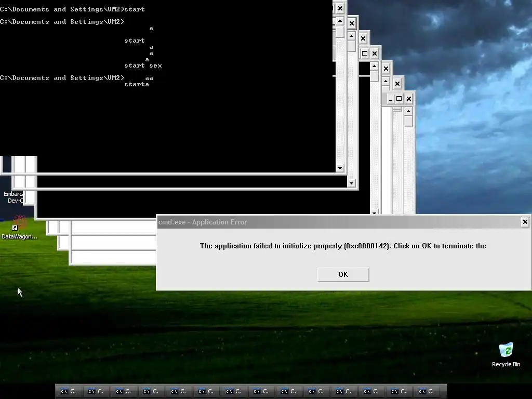Select the Embarcadero Dev-C++ desktop icon
532x399 pixels.
pyautogui.click(x=14, y=197)
